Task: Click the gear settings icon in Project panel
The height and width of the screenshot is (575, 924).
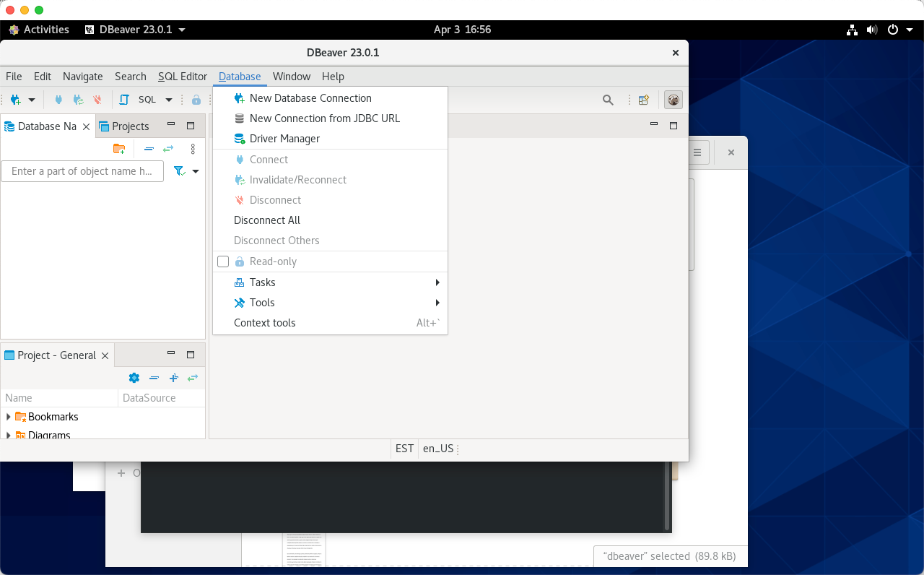Action: point(134,378)
